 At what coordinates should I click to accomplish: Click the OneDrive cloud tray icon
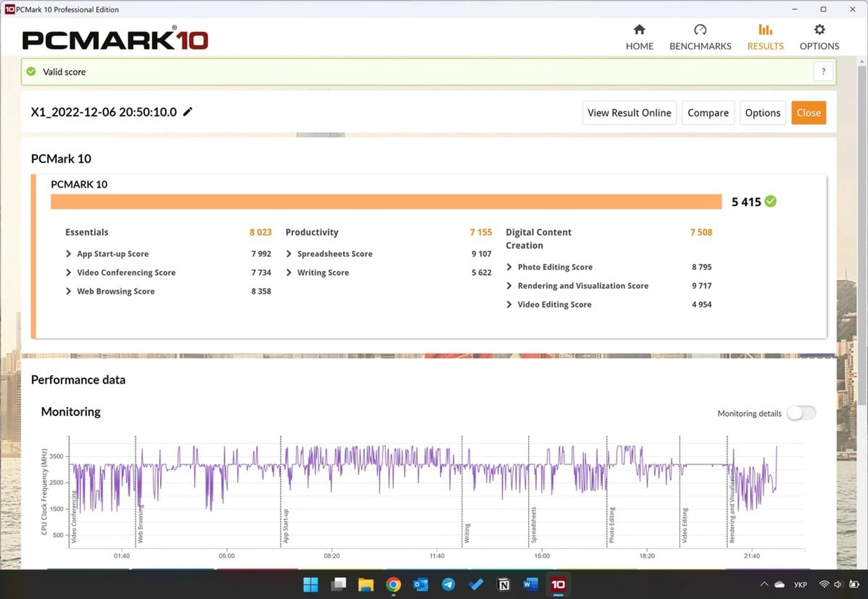[x=779, y=585]
